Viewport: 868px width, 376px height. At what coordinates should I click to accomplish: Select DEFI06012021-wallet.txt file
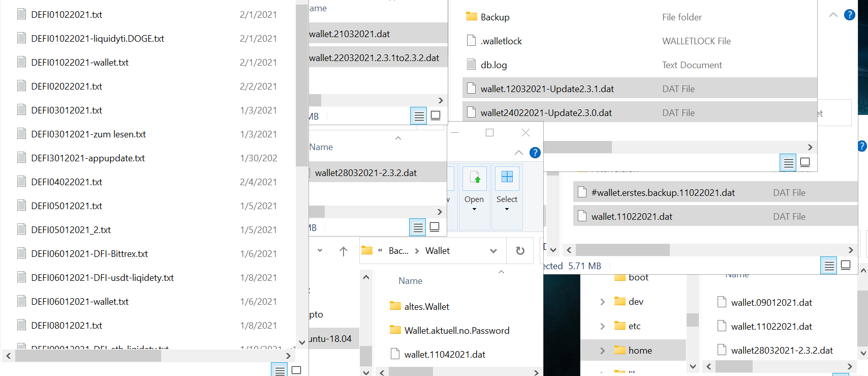click(x=80, y=301)
